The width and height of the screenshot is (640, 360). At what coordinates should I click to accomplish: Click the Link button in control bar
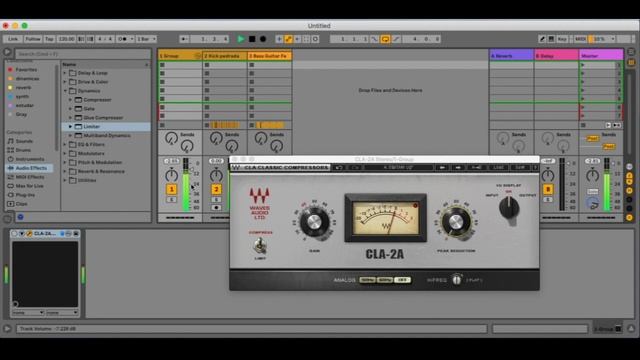(x=13, y=39)
